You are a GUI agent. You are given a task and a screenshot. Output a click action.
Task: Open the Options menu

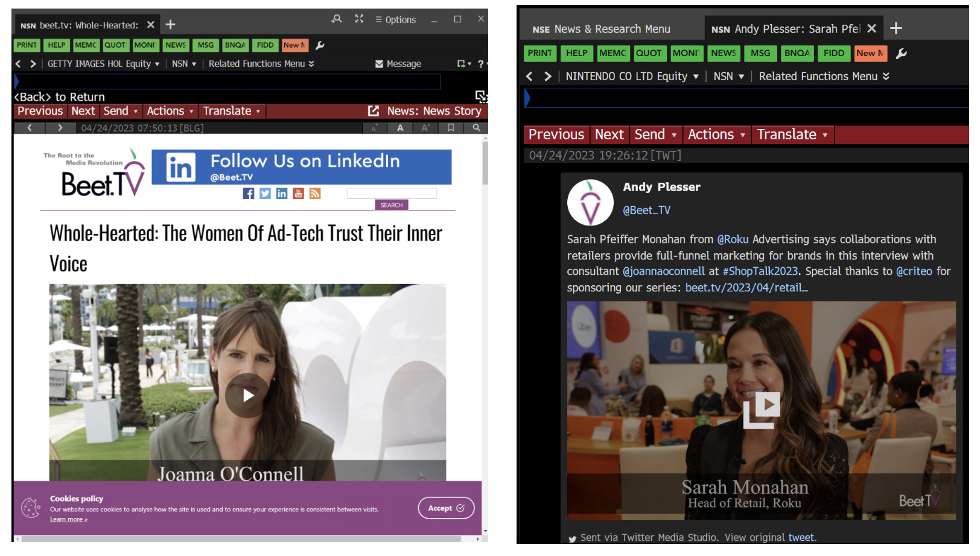pos(395,19)
